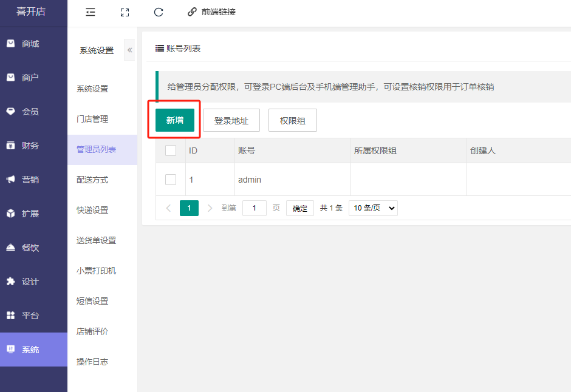Tick the checkbox for admin row
Viewport: 571px width, 392px height.
171,180
